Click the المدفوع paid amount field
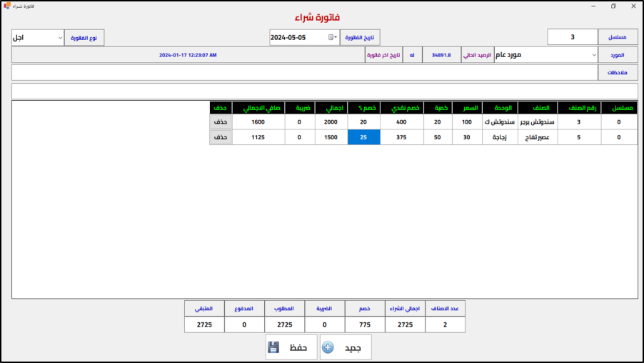644x363 pixels. (244, 324)
